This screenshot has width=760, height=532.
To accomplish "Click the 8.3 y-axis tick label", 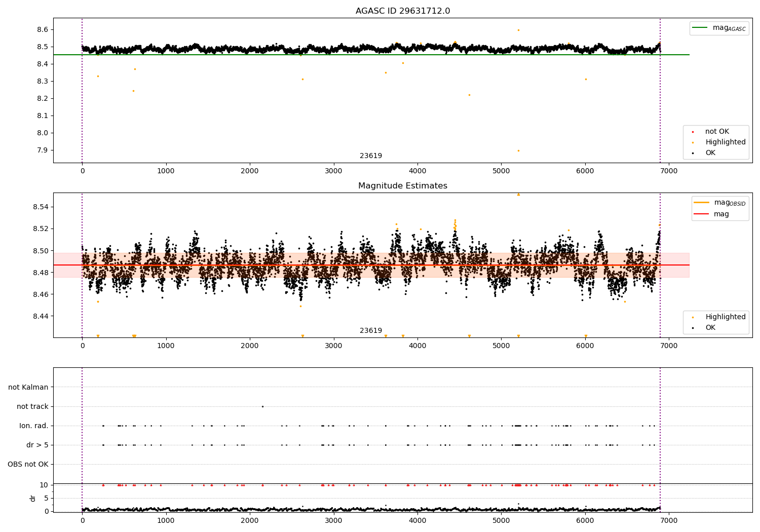I will [43, 82].
